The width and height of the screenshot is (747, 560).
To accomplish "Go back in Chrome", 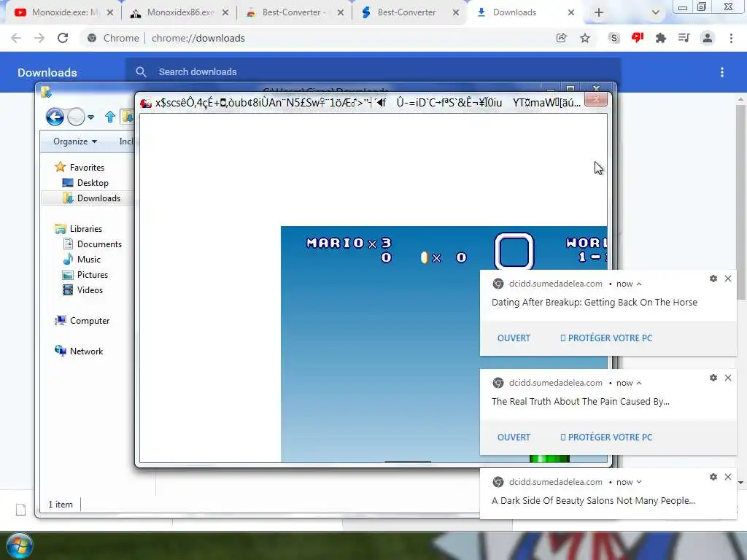I will click(16, 38).
